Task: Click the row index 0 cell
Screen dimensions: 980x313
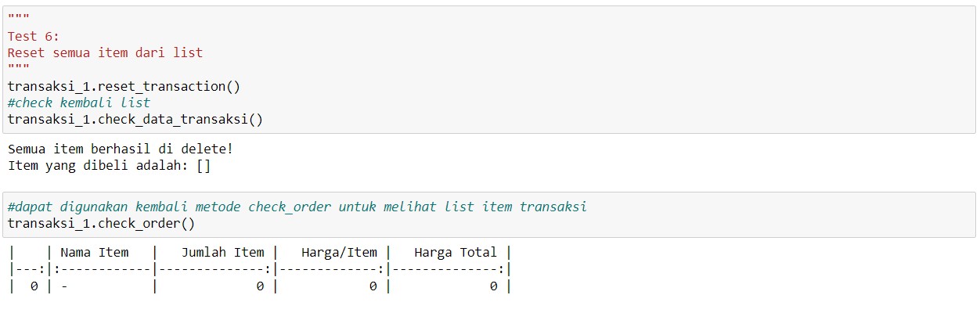Action: click(x=34, y=286)
